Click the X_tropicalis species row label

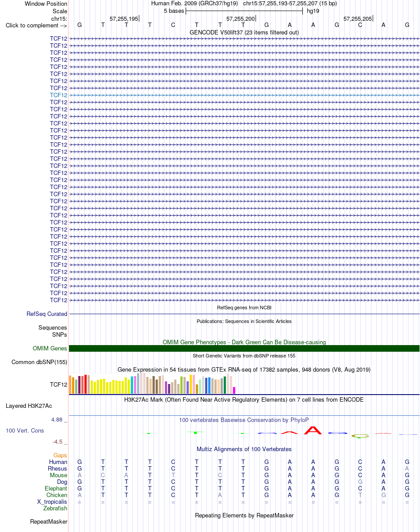pos(52,502)
